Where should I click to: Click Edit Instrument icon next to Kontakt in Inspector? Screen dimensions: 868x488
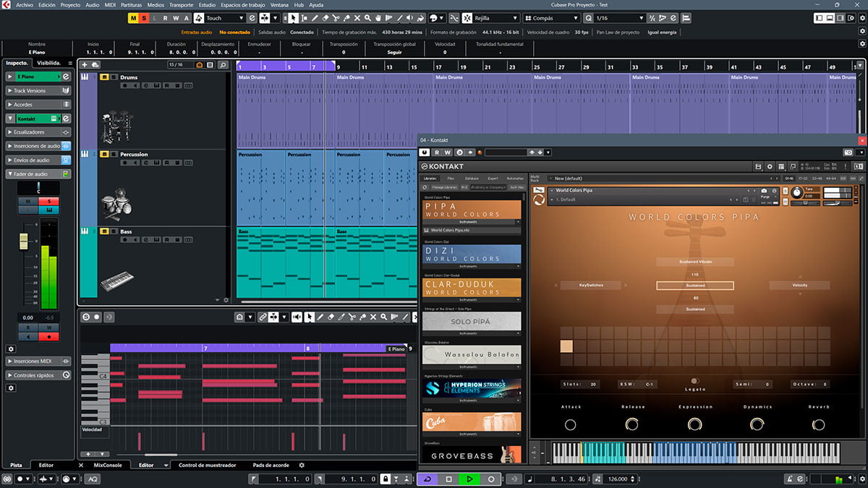66,119
